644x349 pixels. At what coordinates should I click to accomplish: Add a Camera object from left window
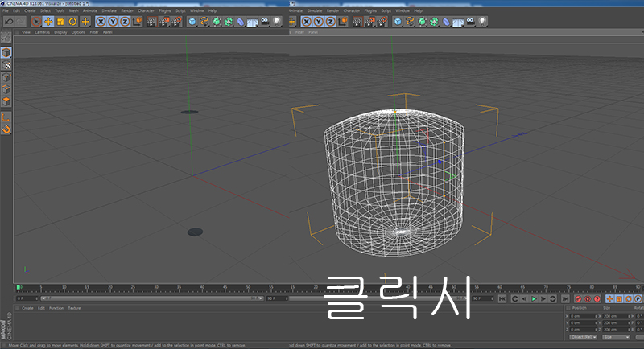(265, 22)
